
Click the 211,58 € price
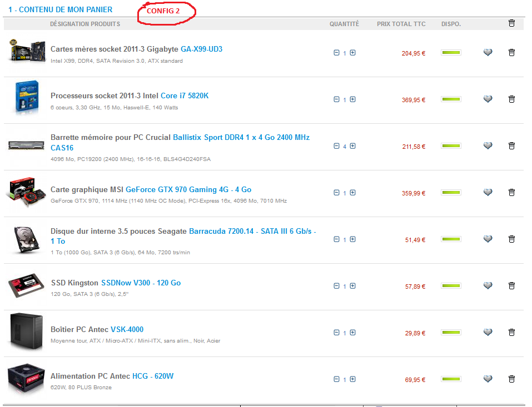click(414, 147)
